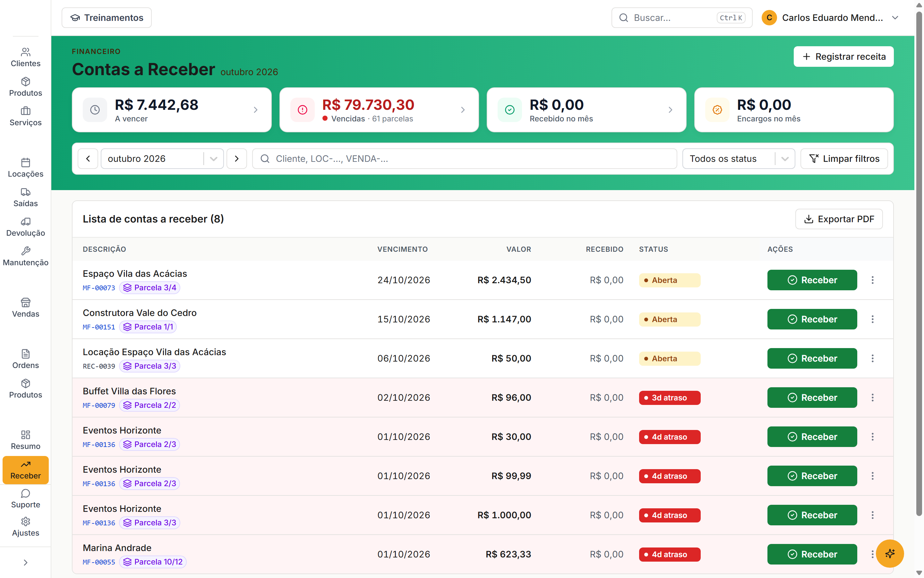Click the 3d atraso status badge
The image size is (924, 578).
(x=670, y=398)
